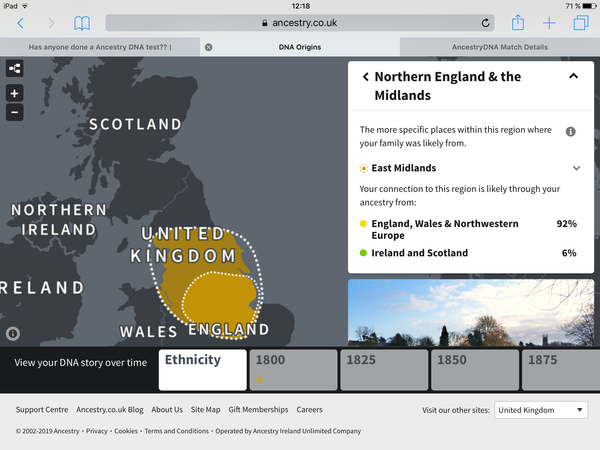Tap iPad battery status indicator
The image size is (600, 450).
pyautogui.click(x=589, y=6)
